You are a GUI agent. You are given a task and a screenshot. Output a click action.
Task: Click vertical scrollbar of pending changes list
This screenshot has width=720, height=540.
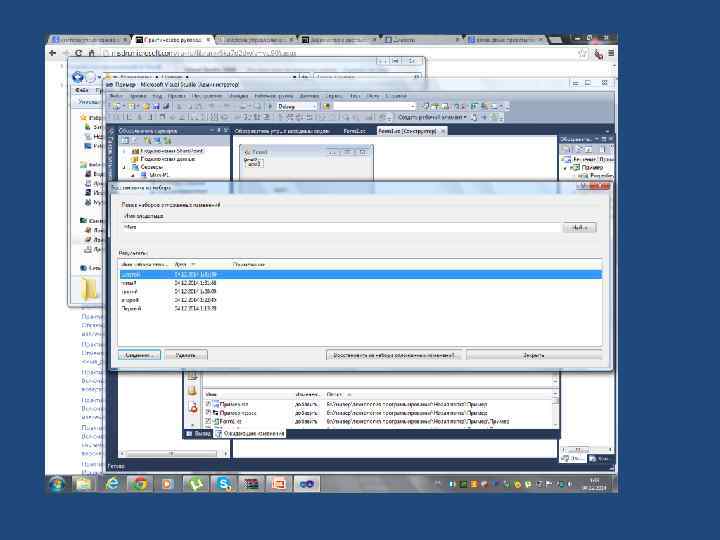556,409
